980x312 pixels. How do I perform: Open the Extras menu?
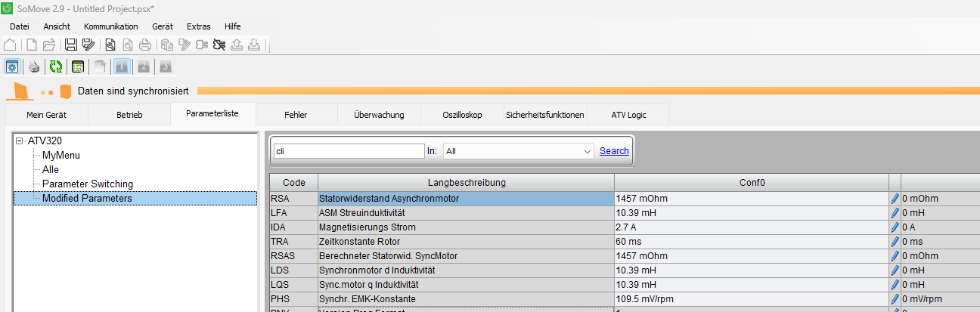coord(199,26)
